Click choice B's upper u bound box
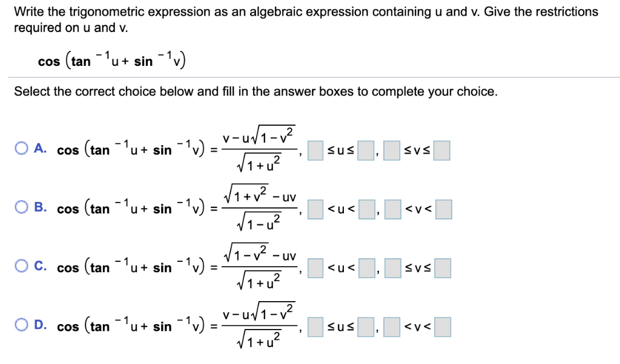The image size is (620, 364). (x=365, y=209)
